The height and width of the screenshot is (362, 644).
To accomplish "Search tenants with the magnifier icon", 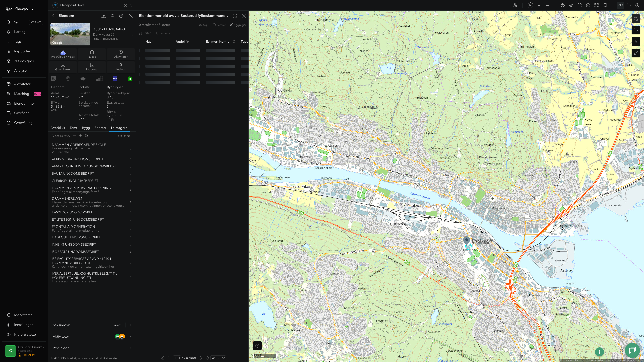I will point(87,136).
